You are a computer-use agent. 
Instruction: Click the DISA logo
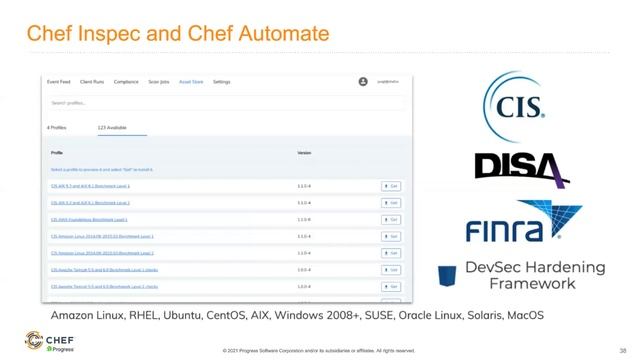pos(522,170)
